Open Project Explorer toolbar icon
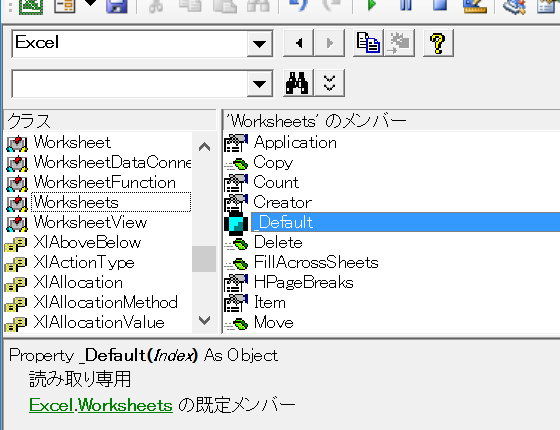 coord(514,6)
